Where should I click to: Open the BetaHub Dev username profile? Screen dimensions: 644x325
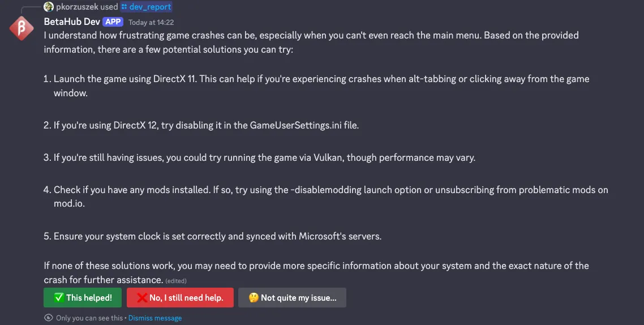pos(71,22)
